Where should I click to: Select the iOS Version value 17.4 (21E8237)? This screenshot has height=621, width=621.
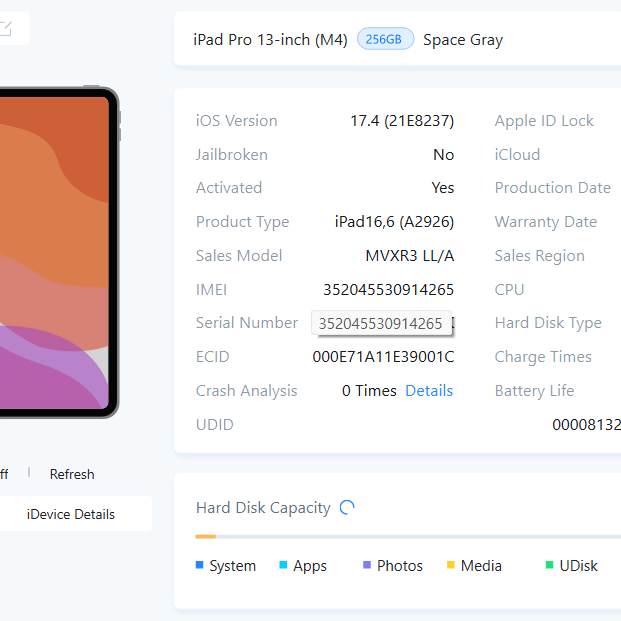point(402,121)
